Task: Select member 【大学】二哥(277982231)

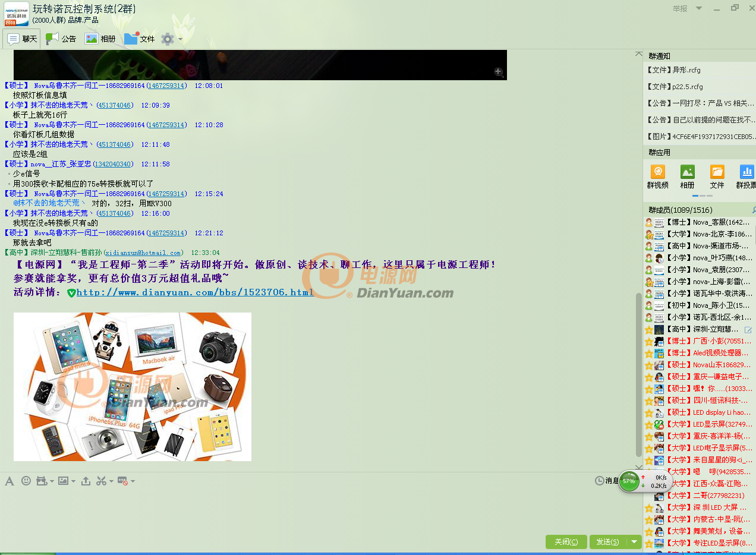Action: tap(700, 496)
